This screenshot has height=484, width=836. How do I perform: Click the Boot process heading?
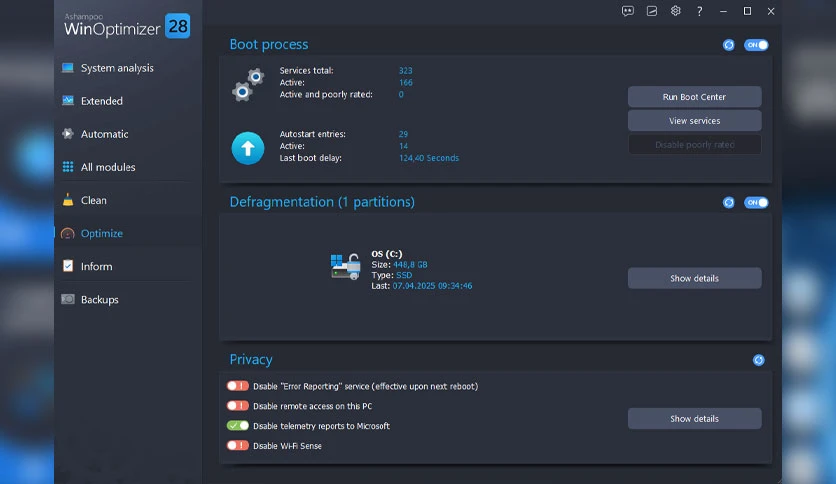(269, 44)
